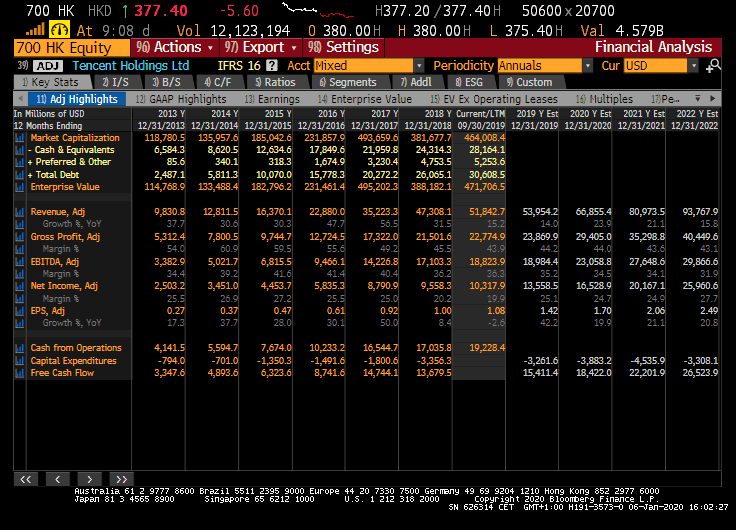The height and width of the screenshot is (530, 736).
Task: Switch to the ESG tab
Action: (469, 82)
